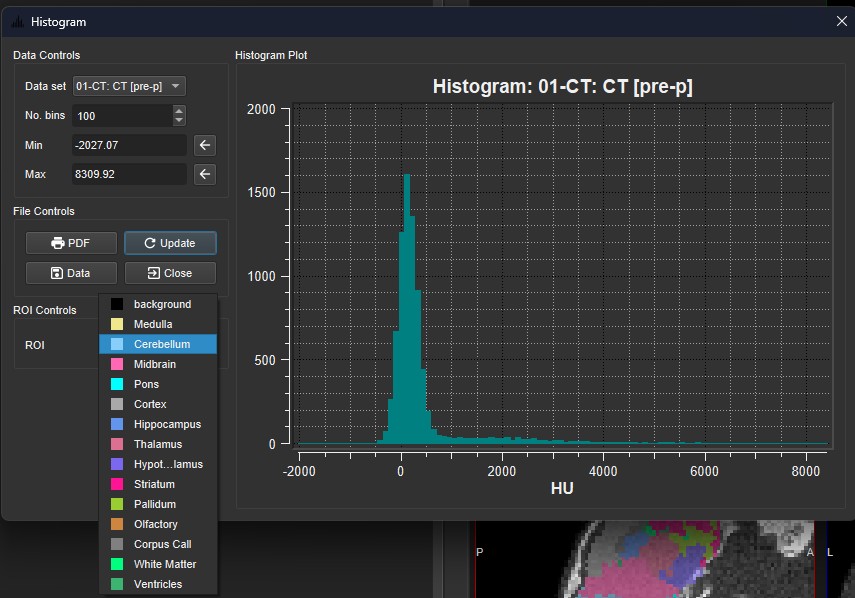Select background from the ROI list
This screenshot has width=855, height=598.
158,304
